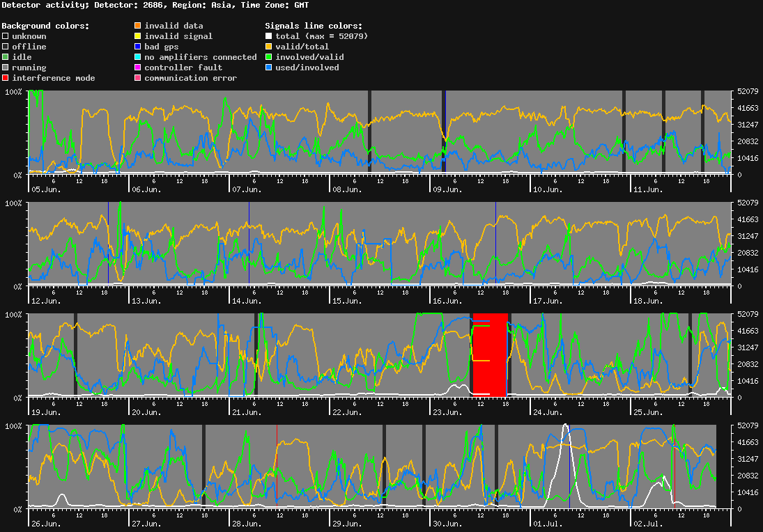Click the '18.Jun.' date label
Screen dimensions: 763x532
click(648, 301)
